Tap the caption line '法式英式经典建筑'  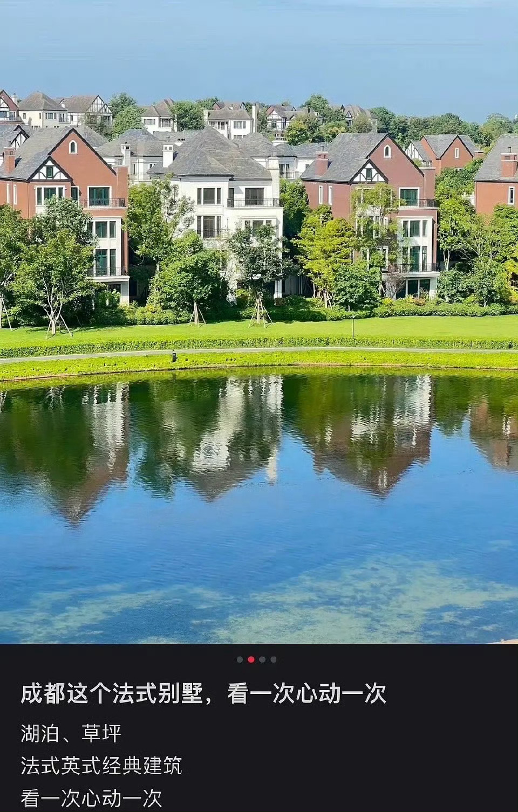coord(101,766)
